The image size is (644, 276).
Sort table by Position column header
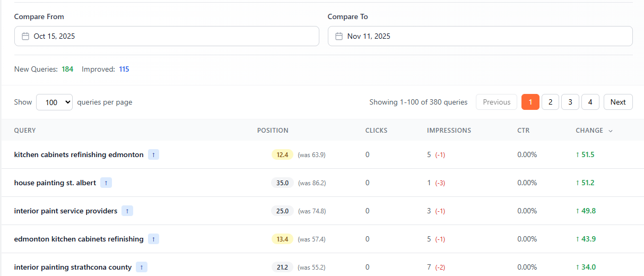[273, 131]
